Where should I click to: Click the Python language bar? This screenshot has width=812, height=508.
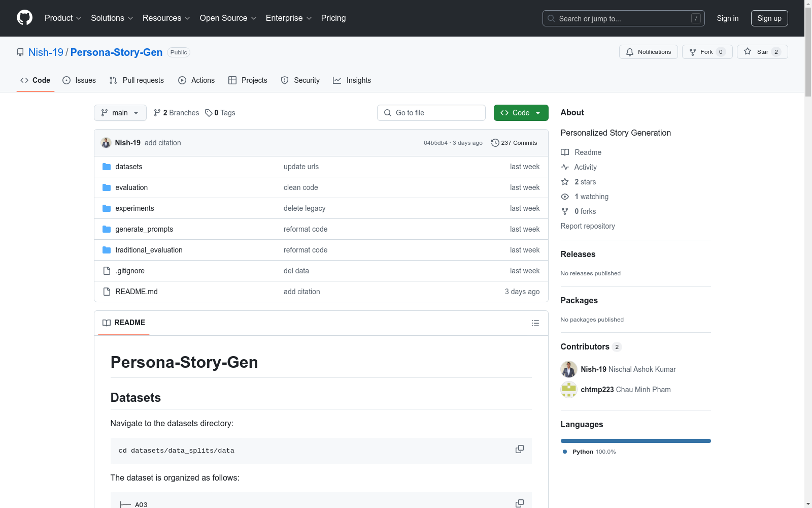[635, 441]
